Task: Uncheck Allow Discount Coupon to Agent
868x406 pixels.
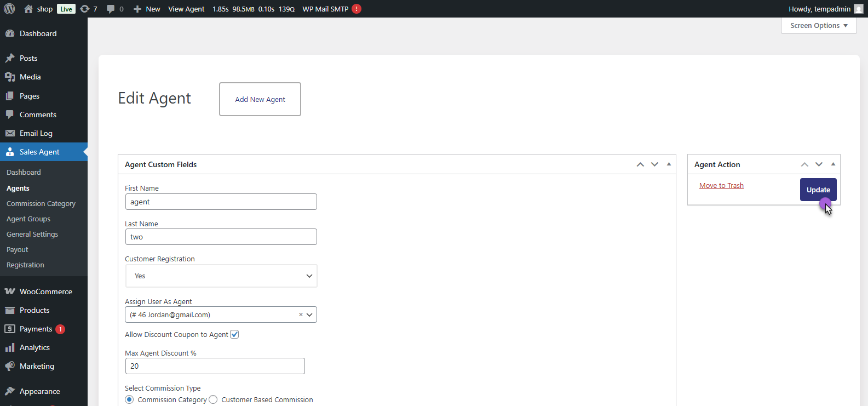Action: coord(234,334)
